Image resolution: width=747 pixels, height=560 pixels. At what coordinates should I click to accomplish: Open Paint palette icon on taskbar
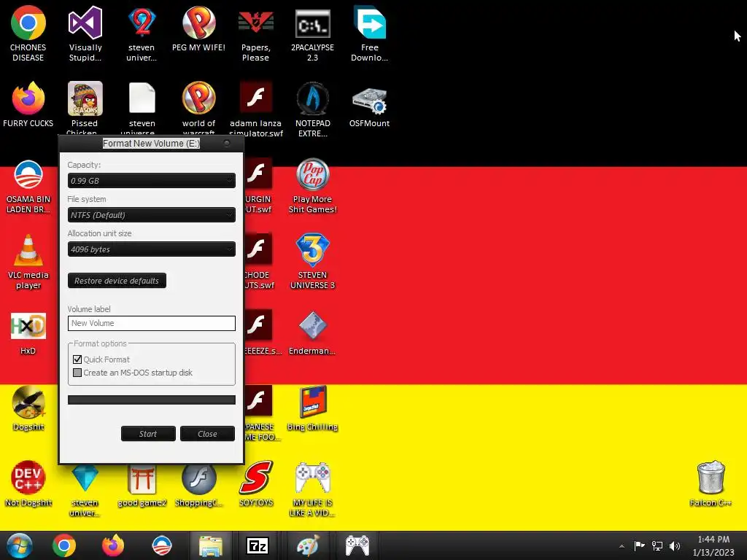tap(308, 545)
